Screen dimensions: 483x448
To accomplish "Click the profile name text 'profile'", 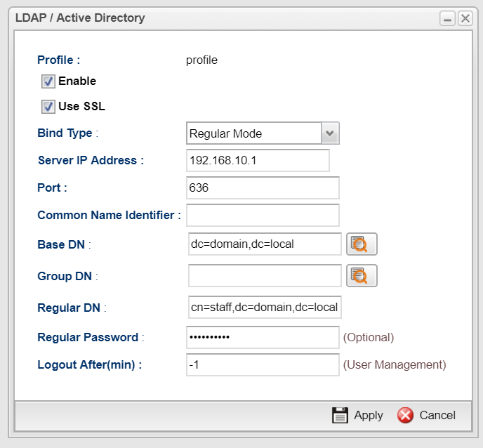I will pyautogui.click(x=201, y=60).
